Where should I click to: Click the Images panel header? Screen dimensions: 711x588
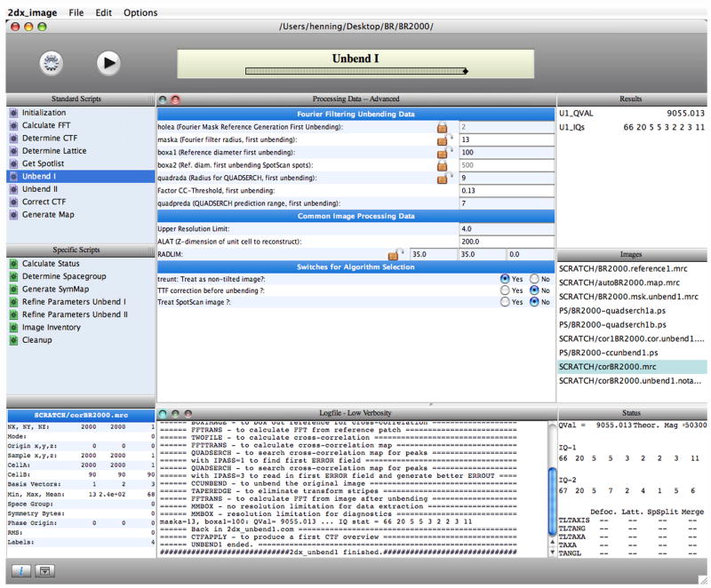pyautogui.click(x=632, y=254)
